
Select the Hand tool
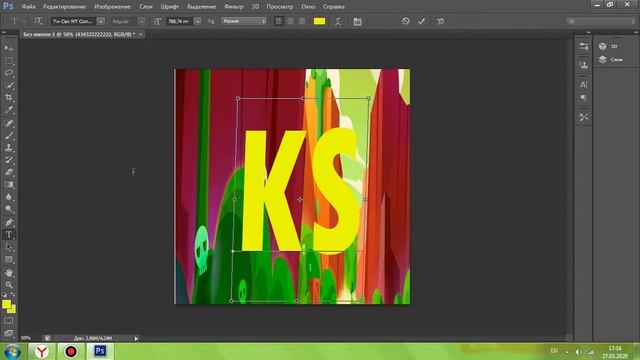9,273
